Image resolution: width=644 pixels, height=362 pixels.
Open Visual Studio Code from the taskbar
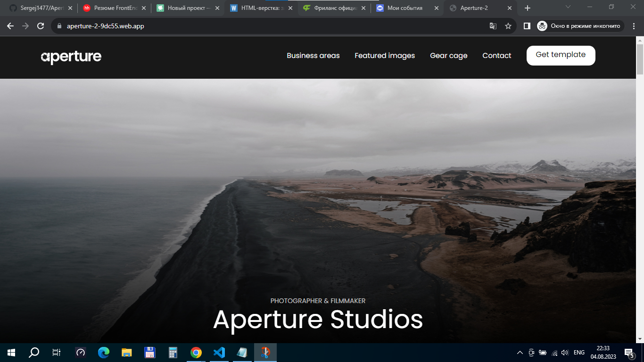(219, 352)
